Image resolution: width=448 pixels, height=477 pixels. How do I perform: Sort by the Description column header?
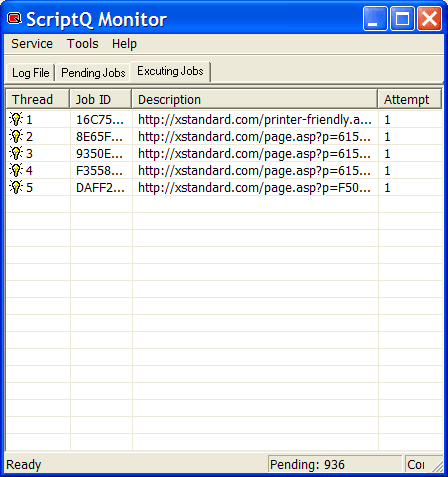255,99
